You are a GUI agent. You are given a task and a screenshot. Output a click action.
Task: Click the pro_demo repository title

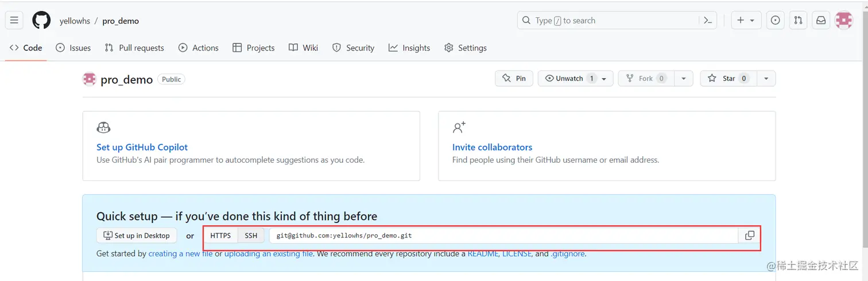[x=127, y=79]
